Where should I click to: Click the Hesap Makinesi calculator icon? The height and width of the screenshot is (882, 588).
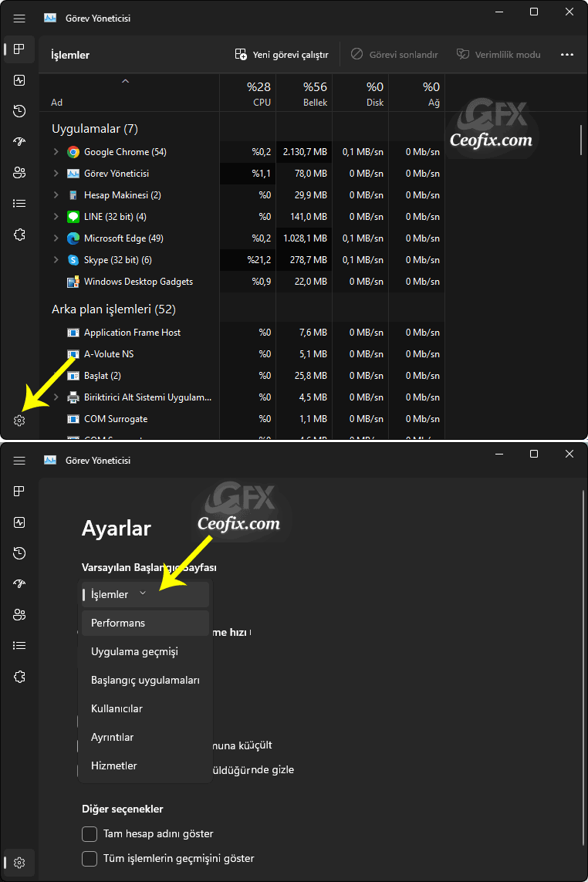click(73, 195)
